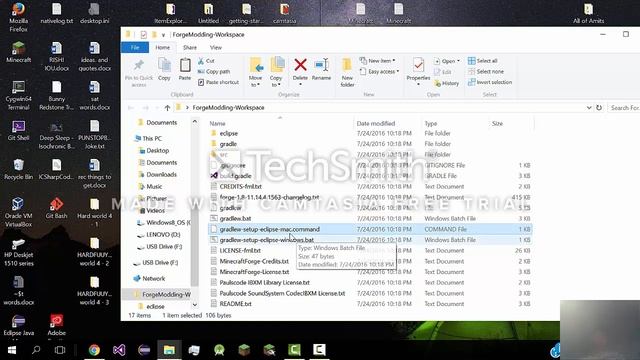Open the File menu tab
Screen dimensions: 640x360
(135, 47)
